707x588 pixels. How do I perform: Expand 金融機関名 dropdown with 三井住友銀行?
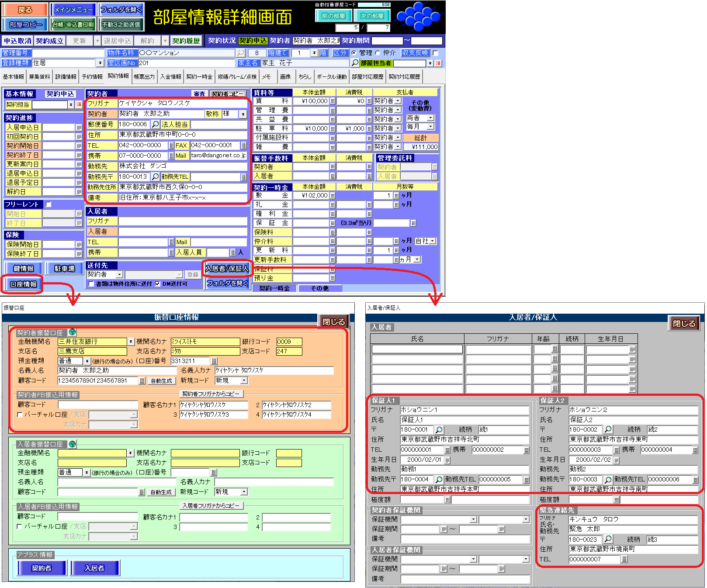[131, 342]
